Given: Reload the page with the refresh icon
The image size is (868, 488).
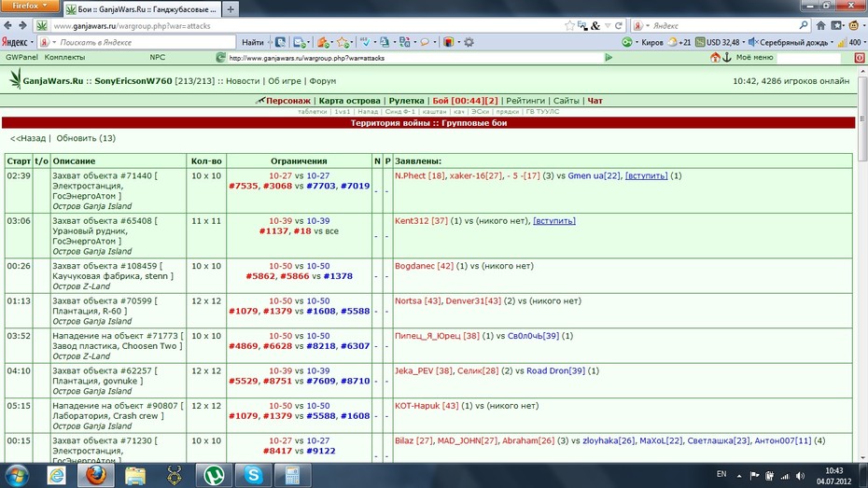Looking at the screenshot, I should 619,25.
